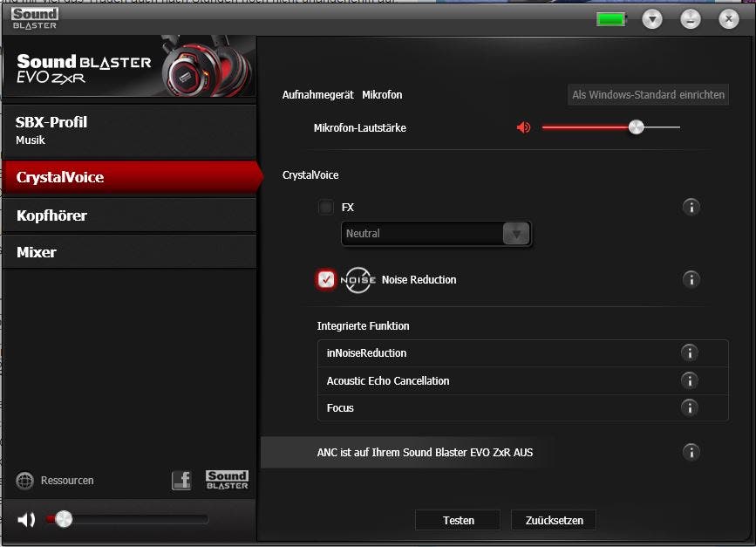756x547 pixels.
Task: Mute master volume speaker icon
Action: tap(26, 519)
